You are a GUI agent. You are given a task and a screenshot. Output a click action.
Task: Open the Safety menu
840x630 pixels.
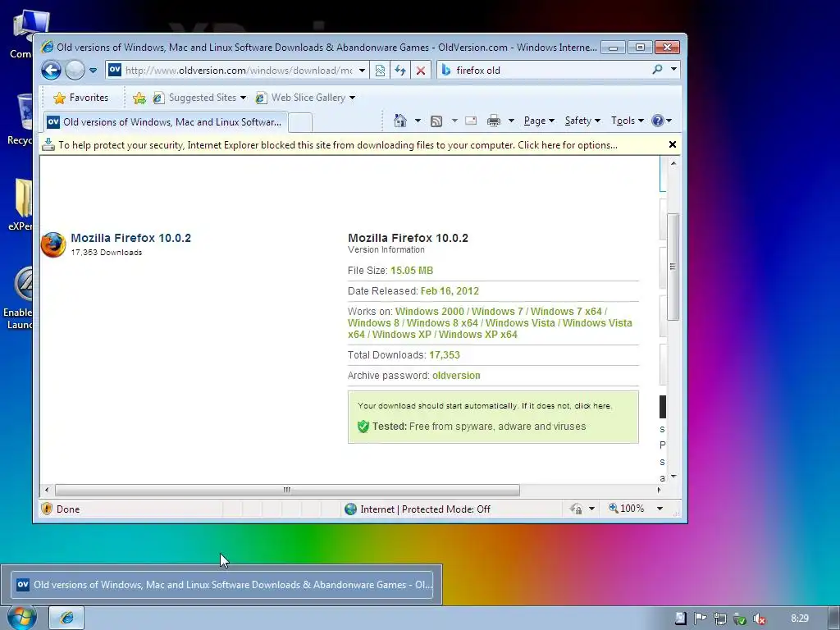(x=582, y=121)
